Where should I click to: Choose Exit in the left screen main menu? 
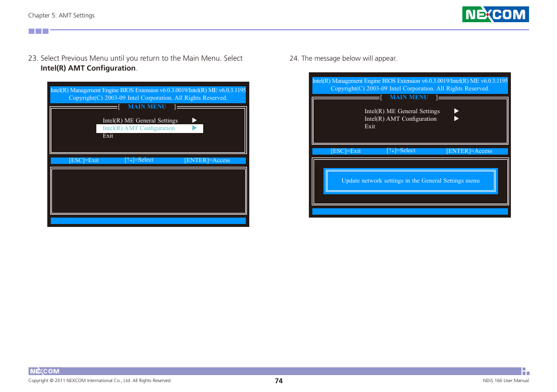107,136
